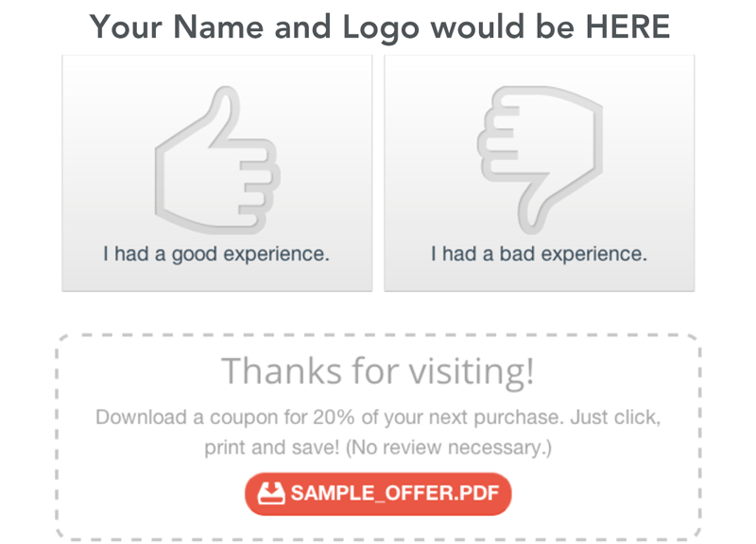
Task: Click the 'print and save!' phrase
Action: (272, 448)
